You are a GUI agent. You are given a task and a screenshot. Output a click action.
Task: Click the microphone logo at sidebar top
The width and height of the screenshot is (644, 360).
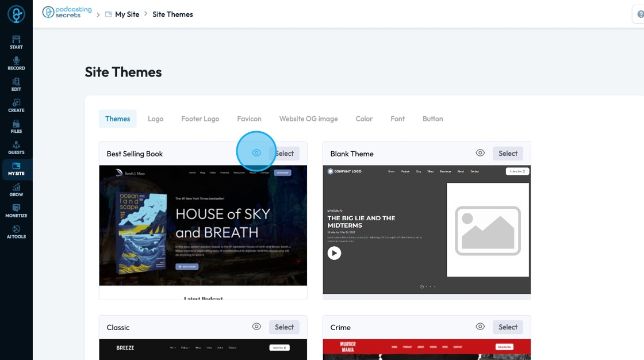coord(16,14)
